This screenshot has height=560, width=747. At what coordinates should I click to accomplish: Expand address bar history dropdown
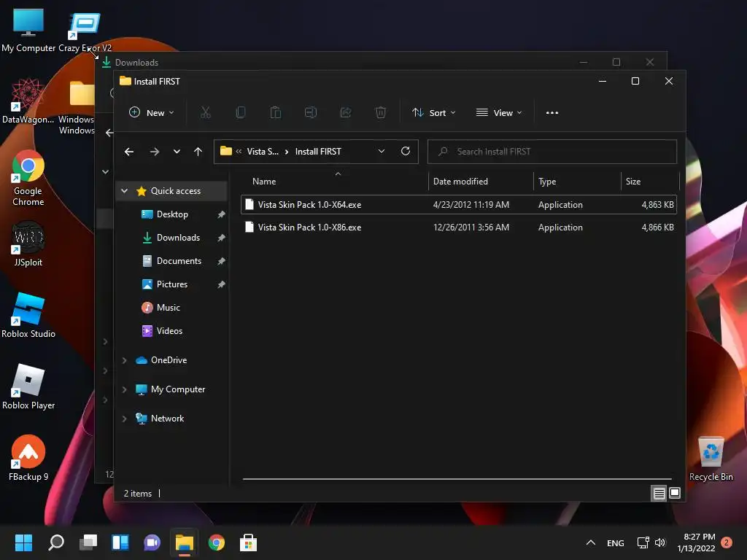click(381, 151)
